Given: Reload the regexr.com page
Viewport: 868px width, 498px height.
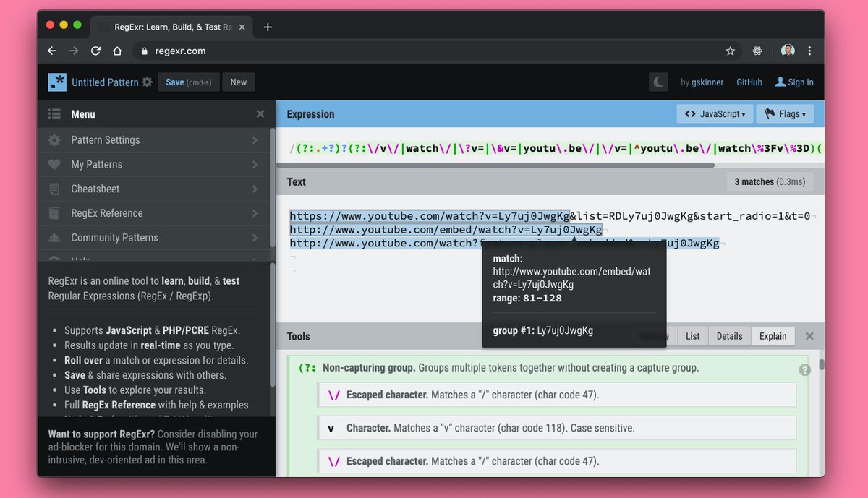Looking at the screenshot, I should click(x=95, y=51).
